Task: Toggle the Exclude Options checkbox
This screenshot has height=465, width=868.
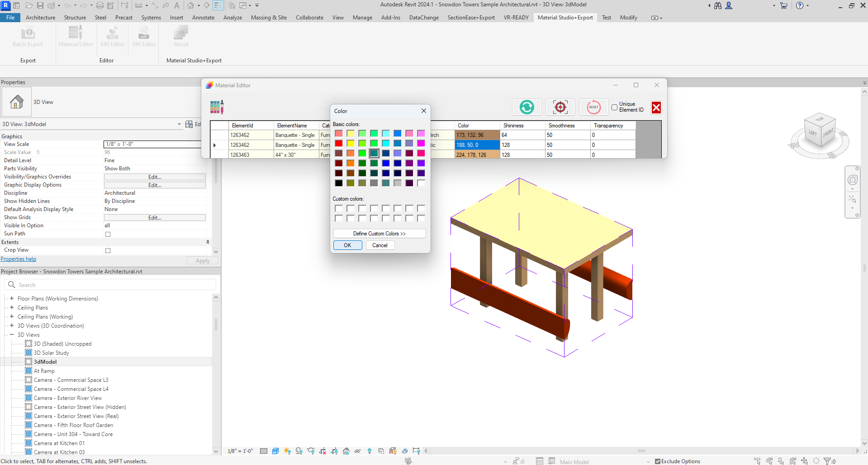Action: click(x=658, y=461)
